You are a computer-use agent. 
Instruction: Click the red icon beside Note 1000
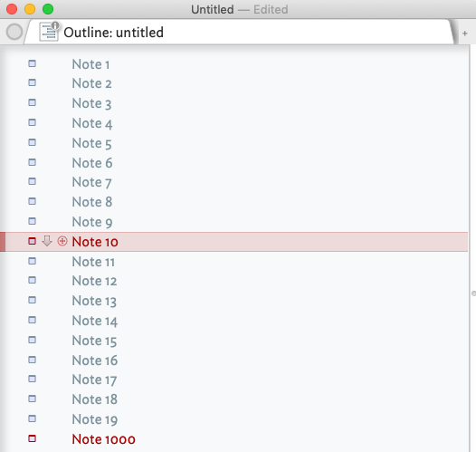pos(32,438)
